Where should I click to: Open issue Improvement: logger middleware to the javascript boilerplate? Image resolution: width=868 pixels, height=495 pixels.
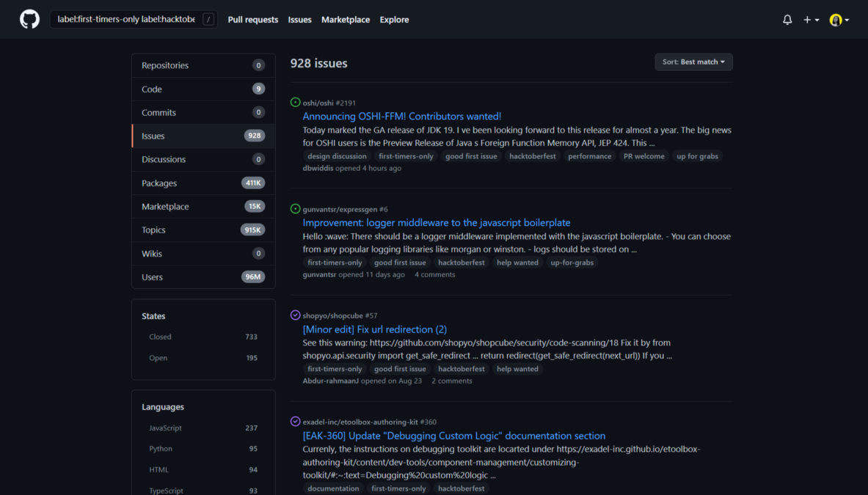437,222
